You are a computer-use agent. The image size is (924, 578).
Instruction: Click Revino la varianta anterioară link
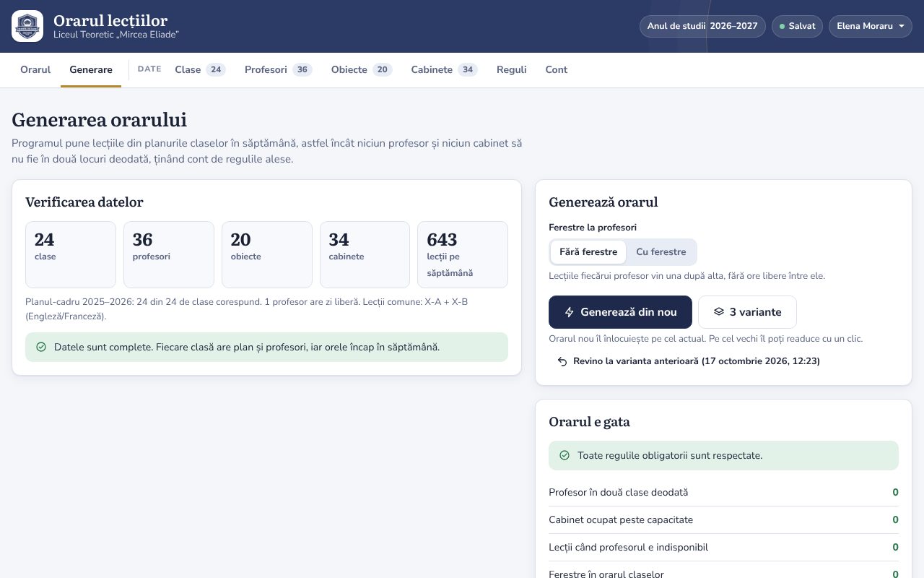(689, 361)
